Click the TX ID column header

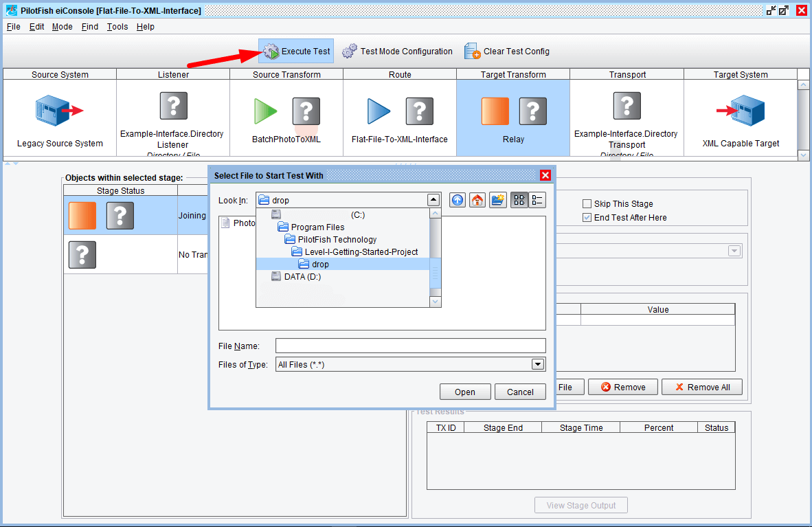(445, 427)
